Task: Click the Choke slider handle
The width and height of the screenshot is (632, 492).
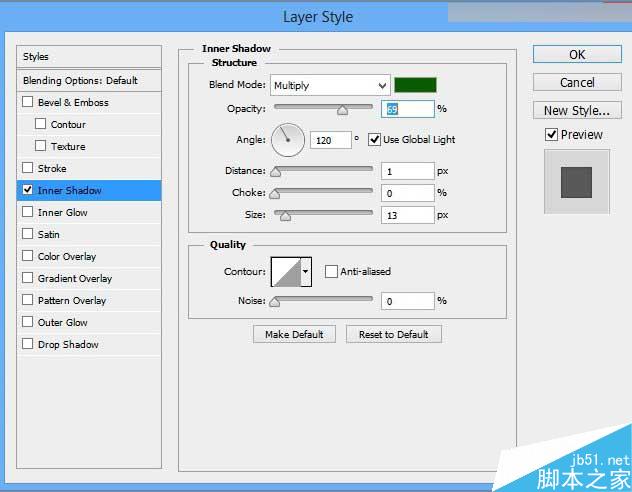Action: (x=274, y=194)
